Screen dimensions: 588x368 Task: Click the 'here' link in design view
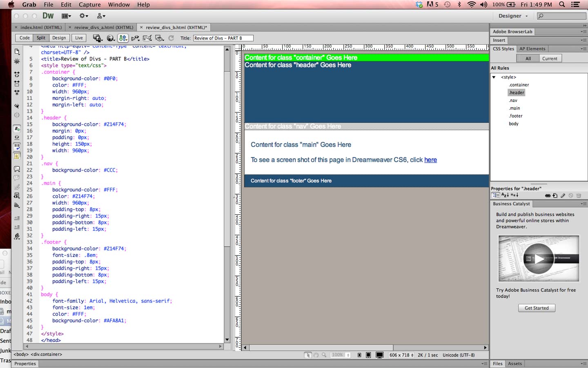coord(430,160)
